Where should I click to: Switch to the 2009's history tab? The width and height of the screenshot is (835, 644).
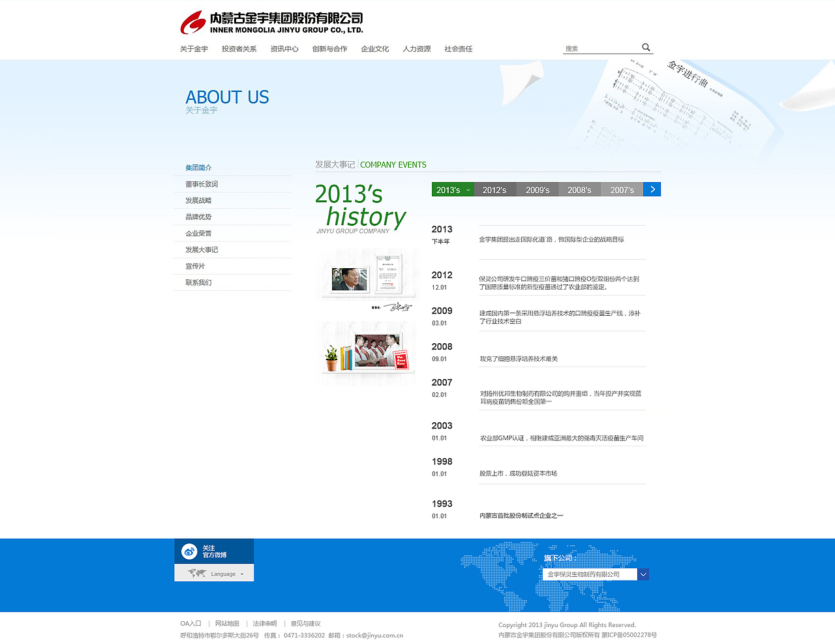point(538,189)
